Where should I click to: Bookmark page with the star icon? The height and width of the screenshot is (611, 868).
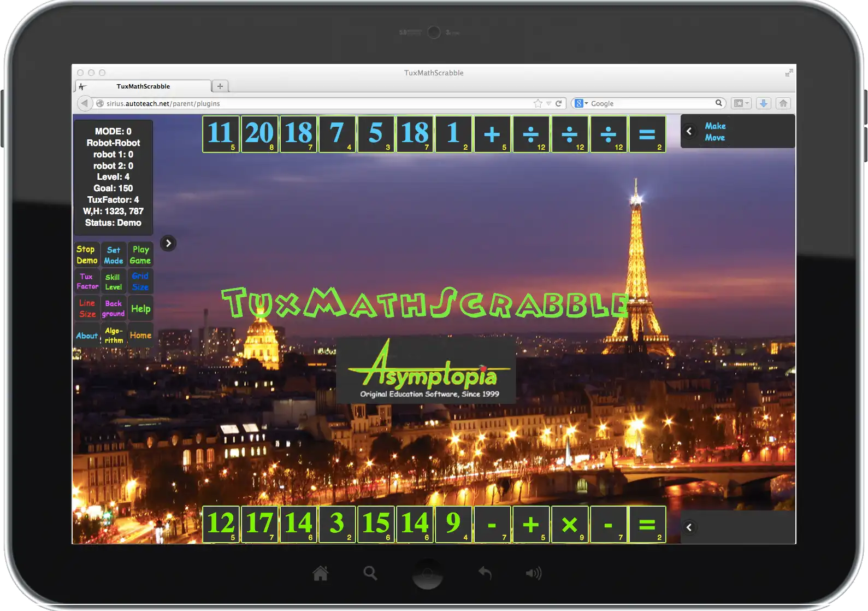[538, 103]
